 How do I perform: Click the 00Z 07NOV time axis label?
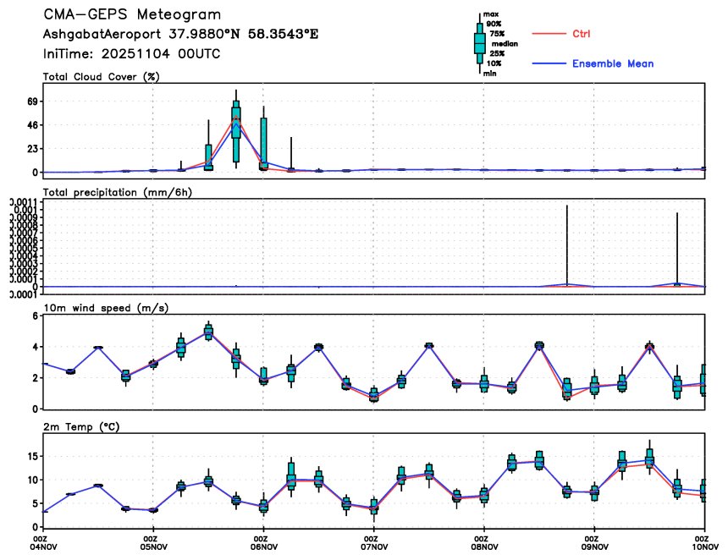coord(372,543)
